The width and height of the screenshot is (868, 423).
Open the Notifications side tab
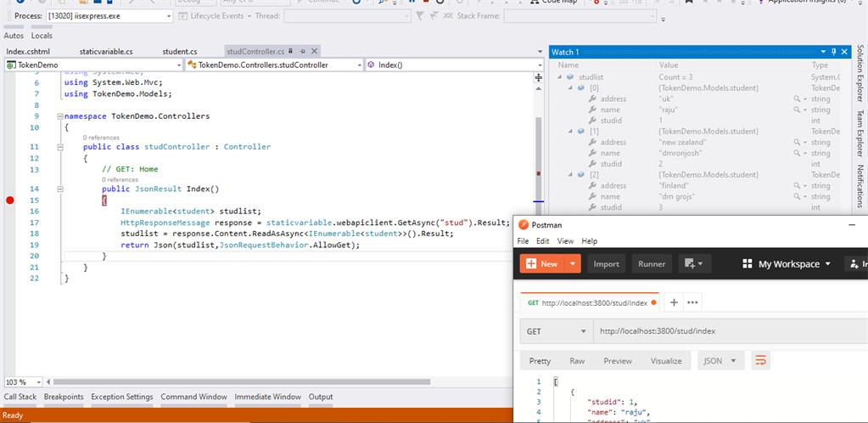(x=860, y=186)
